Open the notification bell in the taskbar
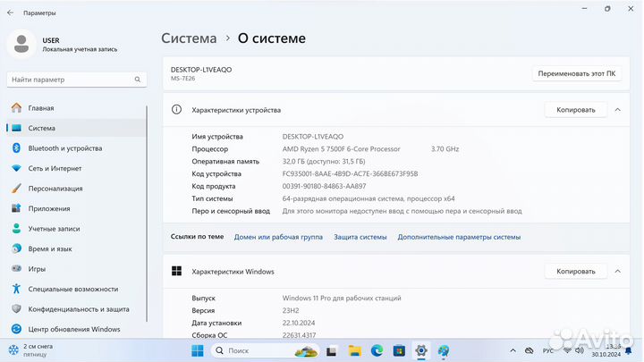The image size is (644, 362). [629, 351]
